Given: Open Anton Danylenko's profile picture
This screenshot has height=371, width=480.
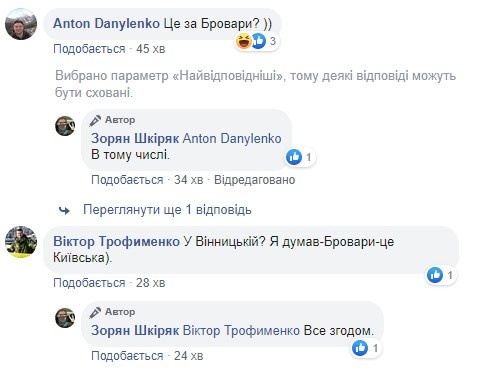Looking at the screenshot, I should pos(21,24).
